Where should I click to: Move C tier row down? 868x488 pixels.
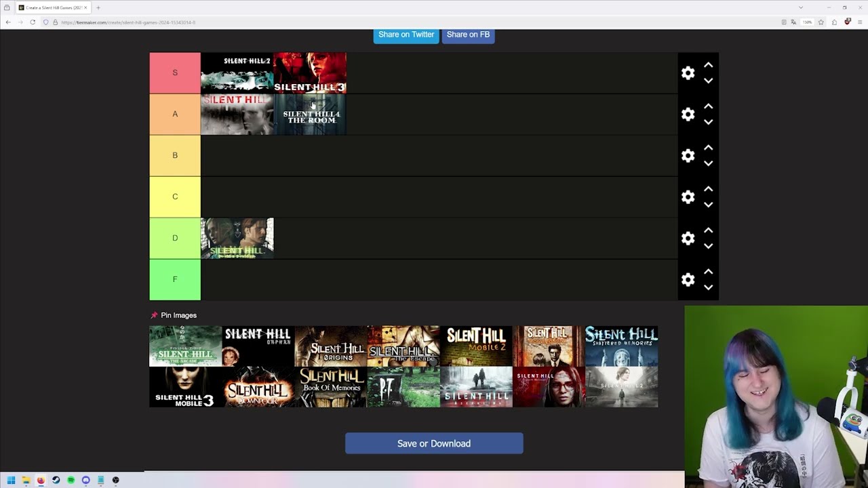(x=708, y=205)
